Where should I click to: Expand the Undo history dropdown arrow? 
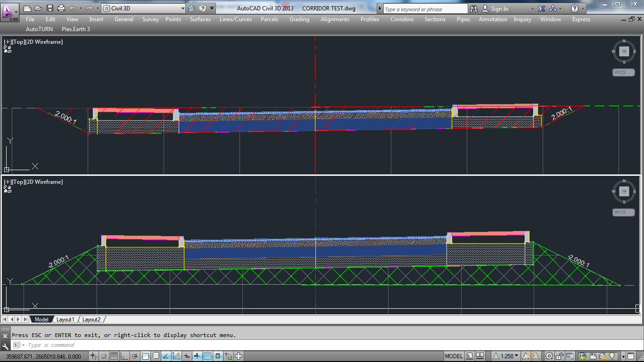[x=80, y=8]
